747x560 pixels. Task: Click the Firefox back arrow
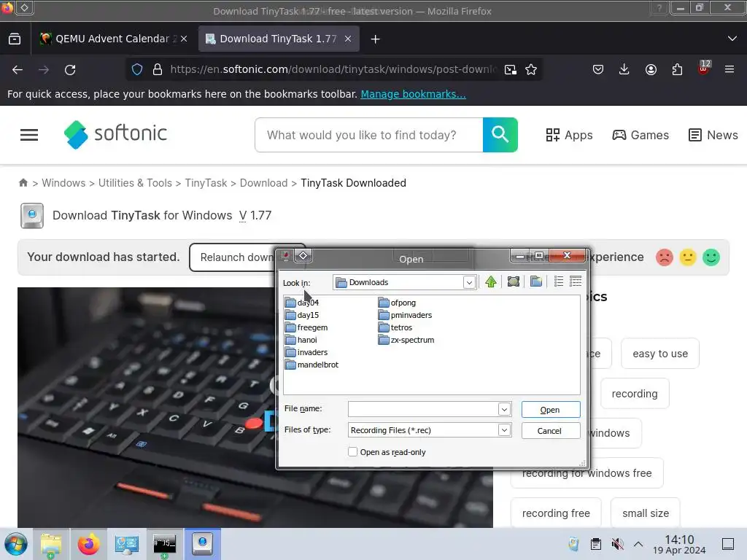tap(18, 69)
